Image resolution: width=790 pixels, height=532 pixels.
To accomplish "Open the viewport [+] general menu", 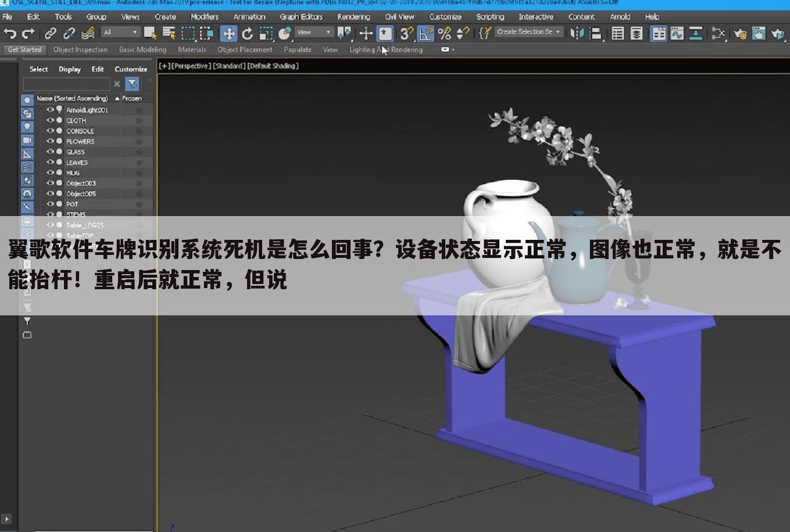I will click(x=165, y=66).
